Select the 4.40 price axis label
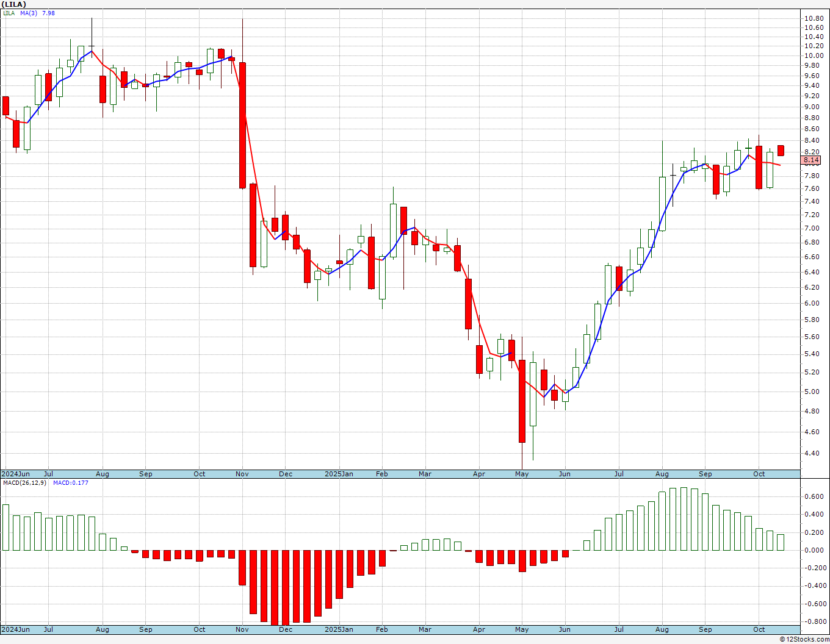Viewport: 830px width, 644px height. [812, 453]
